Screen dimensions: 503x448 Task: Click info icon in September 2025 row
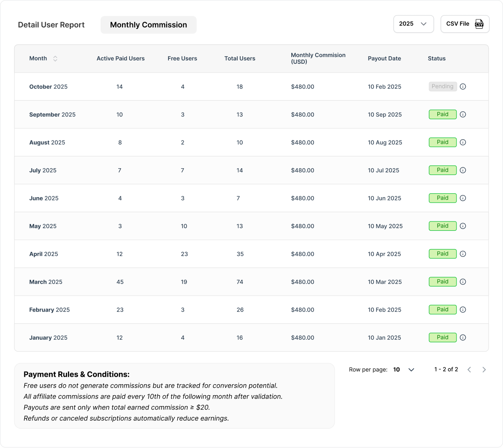point(463,115)
